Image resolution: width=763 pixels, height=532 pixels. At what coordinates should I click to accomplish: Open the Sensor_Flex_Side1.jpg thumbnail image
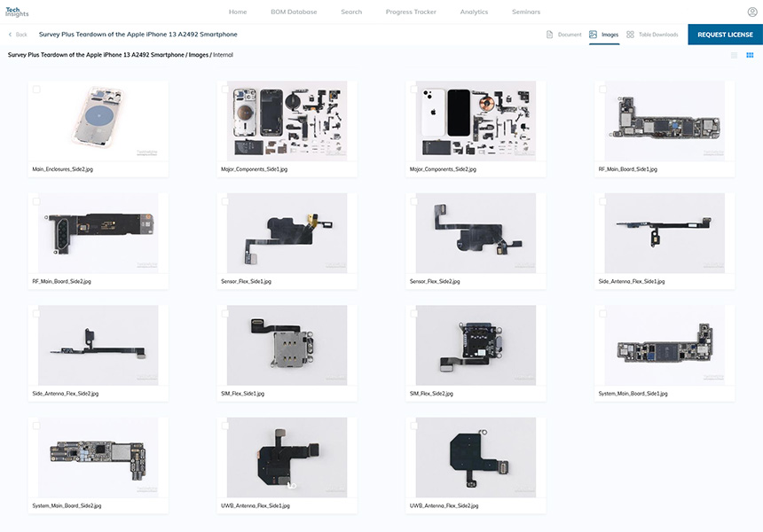tap(287, 233)
